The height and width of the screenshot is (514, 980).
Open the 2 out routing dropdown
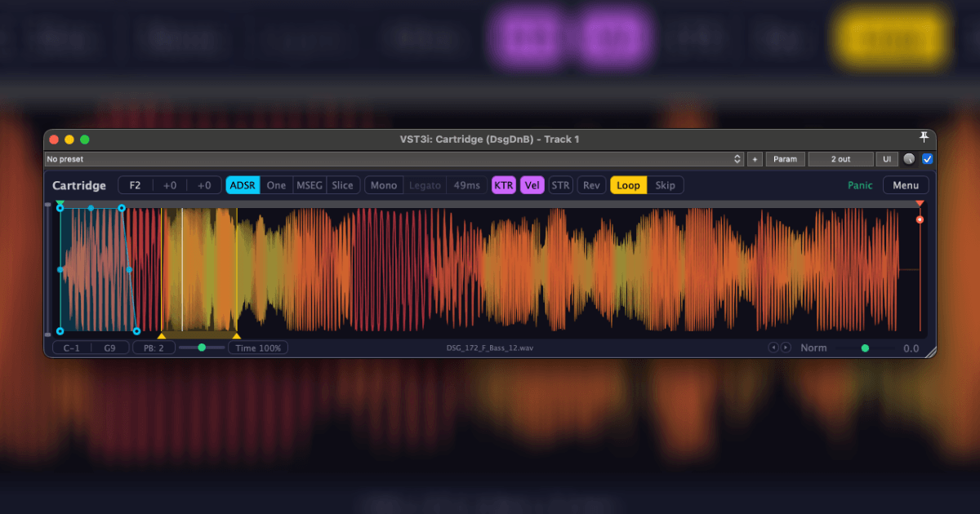click(x=840, y=159)
